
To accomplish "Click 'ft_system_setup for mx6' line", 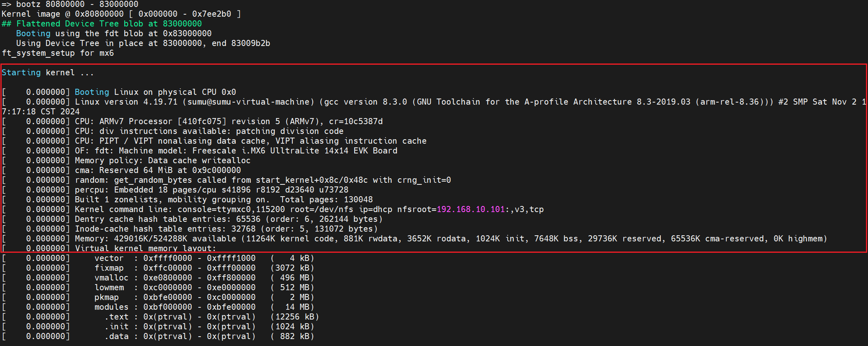I will tap(58, 53).
